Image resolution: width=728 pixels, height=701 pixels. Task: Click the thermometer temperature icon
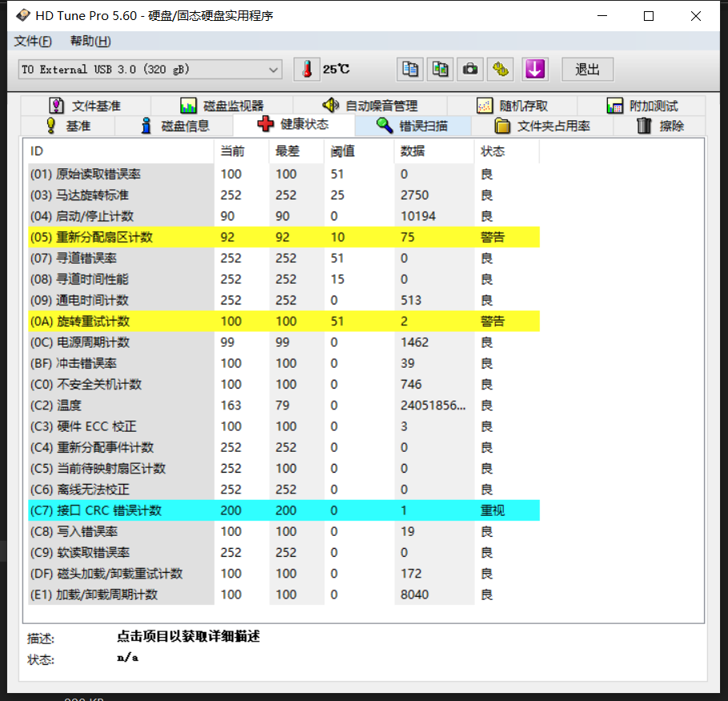[x=306, y=70]
